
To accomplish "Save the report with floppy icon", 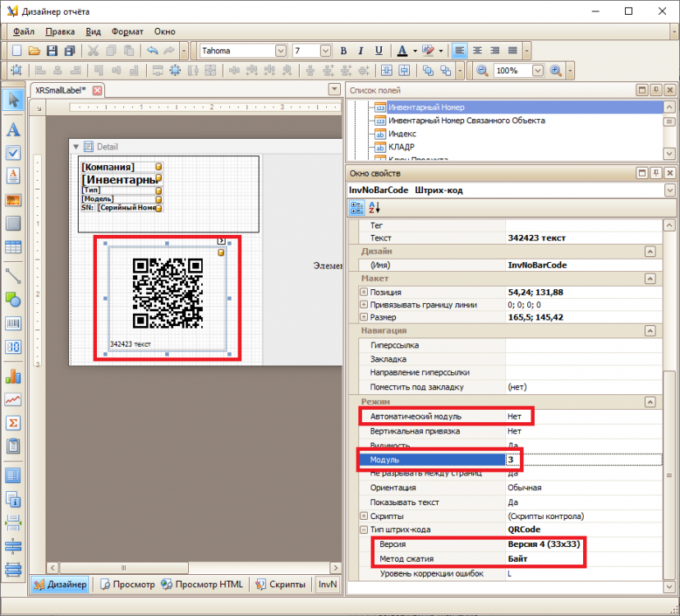I will pos(52,51).
